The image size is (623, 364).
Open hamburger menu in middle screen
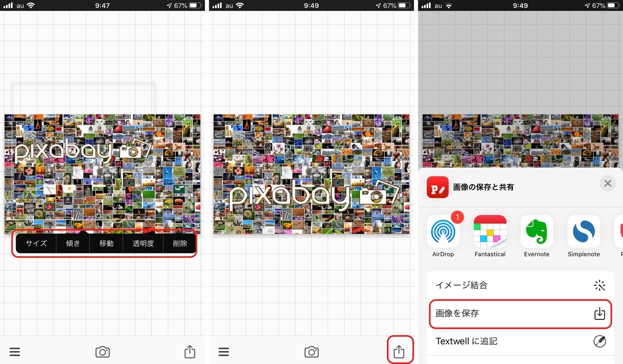tap(224, 352)
